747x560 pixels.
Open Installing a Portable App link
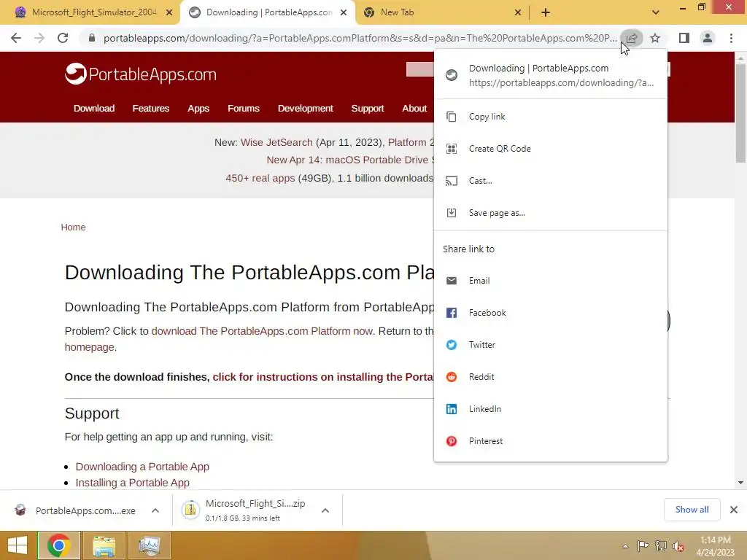(x=133, y=483)
